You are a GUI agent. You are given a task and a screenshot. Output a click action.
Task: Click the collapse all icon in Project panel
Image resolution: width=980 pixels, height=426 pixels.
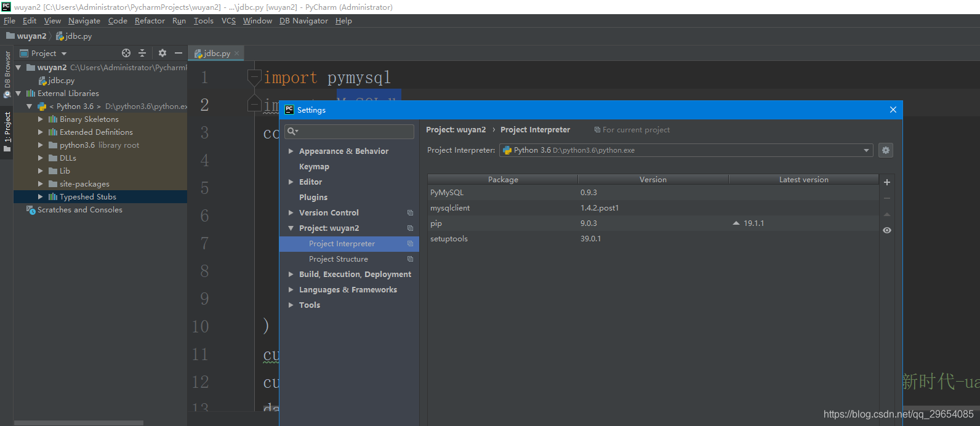(142, 53)
